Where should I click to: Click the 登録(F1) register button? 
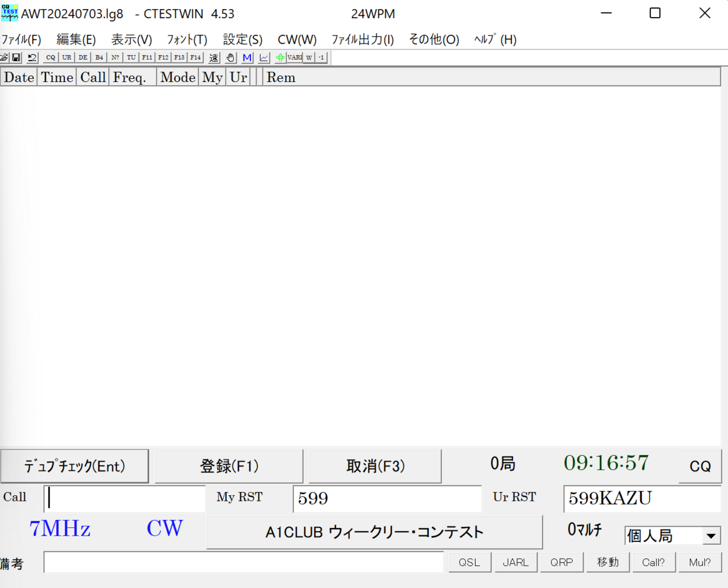click(x=229, y=465)
